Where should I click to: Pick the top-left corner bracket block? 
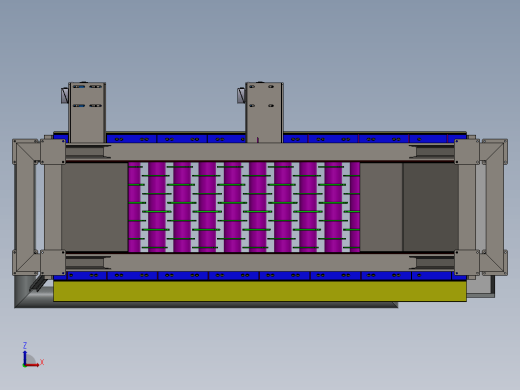click(x=53, y=152)
